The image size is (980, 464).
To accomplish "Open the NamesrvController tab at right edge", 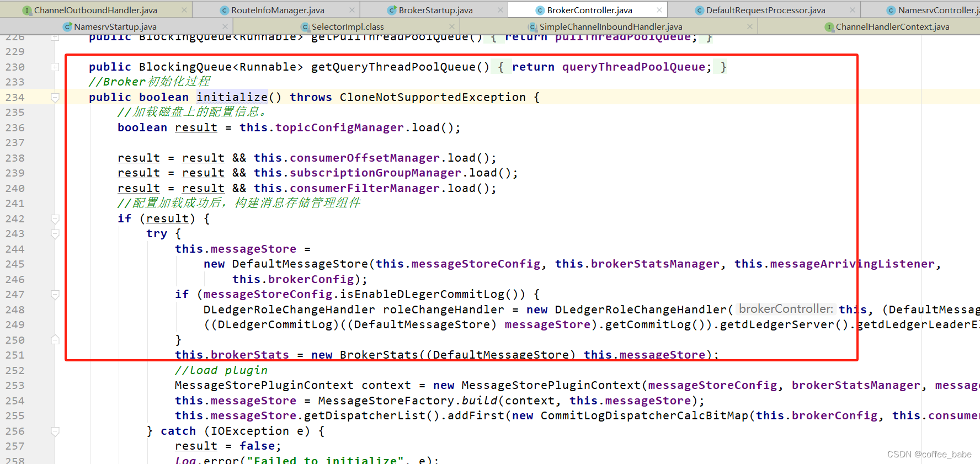I will coord(938,10).
